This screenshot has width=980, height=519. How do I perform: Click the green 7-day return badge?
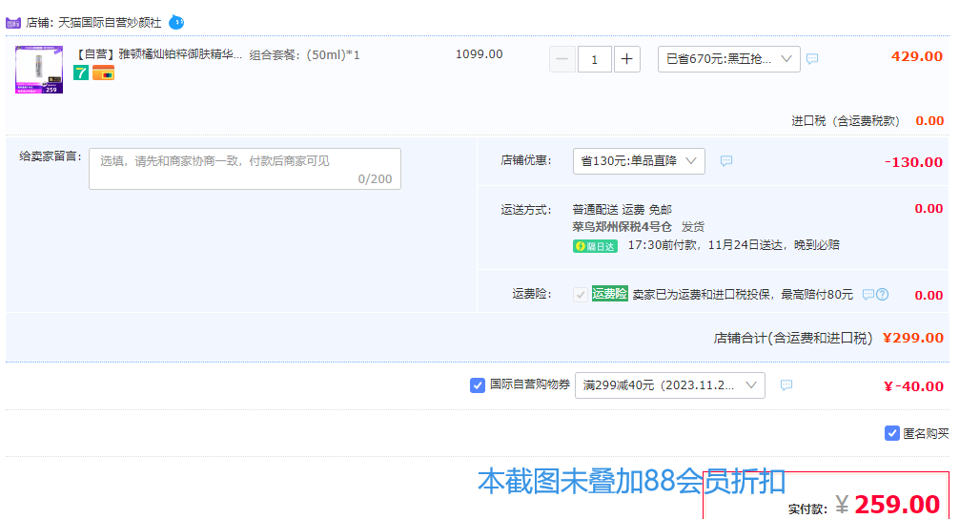(x=81, y=73)
